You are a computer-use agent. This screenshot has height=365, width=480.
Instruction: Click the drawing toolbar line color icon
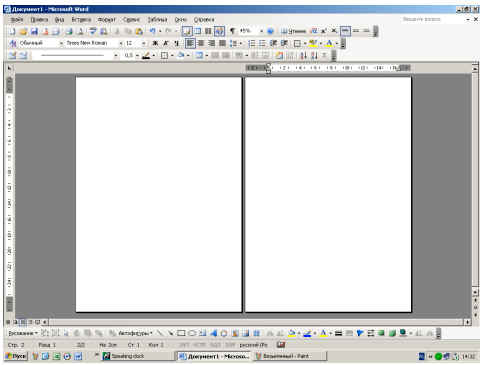coord(307,333)
